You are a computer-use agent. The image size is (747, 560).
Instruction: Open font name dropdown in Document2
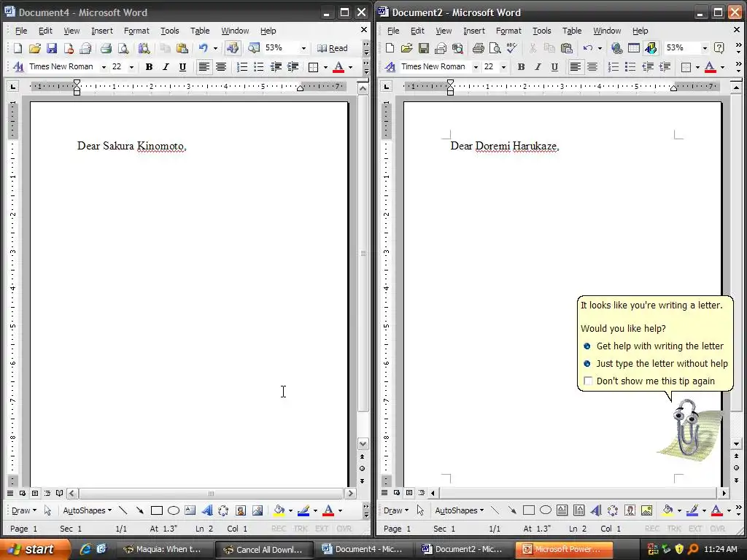tap(476, 67)
